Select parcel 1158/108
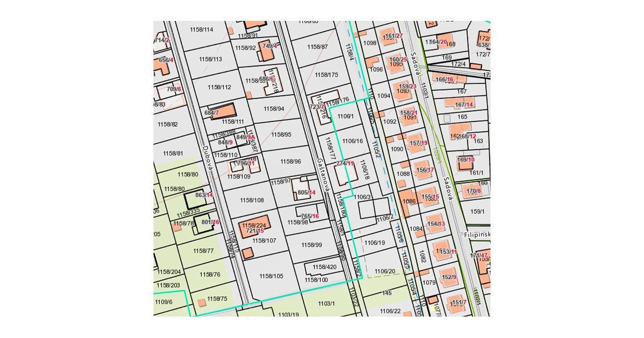This screenshot has height=338, width=644. pyautogui.click(x=251, y=200)
